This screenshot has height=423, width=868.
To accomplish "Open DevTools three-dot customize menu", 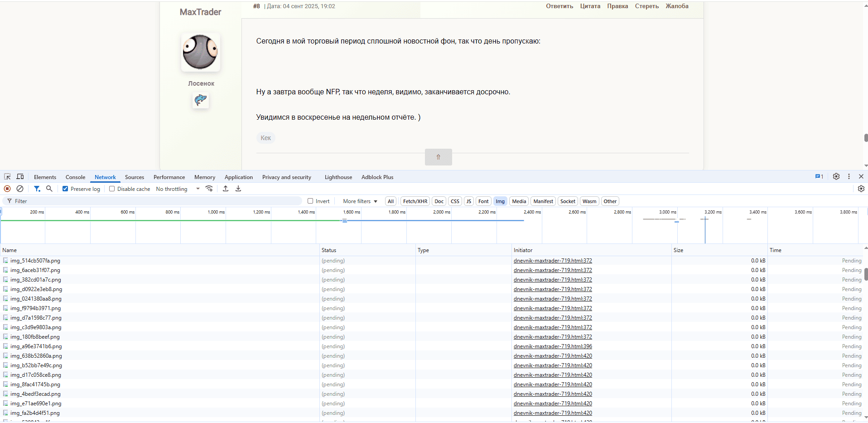I will (x=849, y=177).
